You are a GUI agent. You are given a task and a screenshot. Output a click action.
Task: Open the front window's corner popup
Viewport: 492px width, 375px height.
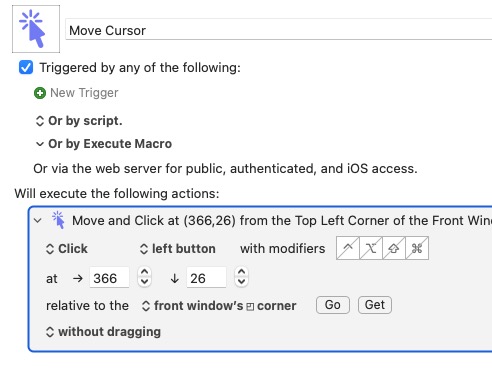pyautogui.click(x=219, y=306)
